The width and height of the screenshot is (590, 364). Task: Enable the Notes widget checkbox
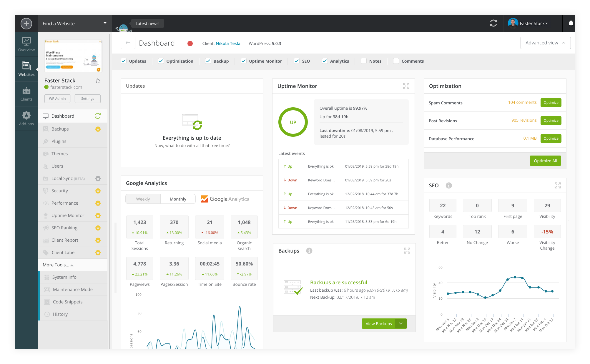click(364, 61)
